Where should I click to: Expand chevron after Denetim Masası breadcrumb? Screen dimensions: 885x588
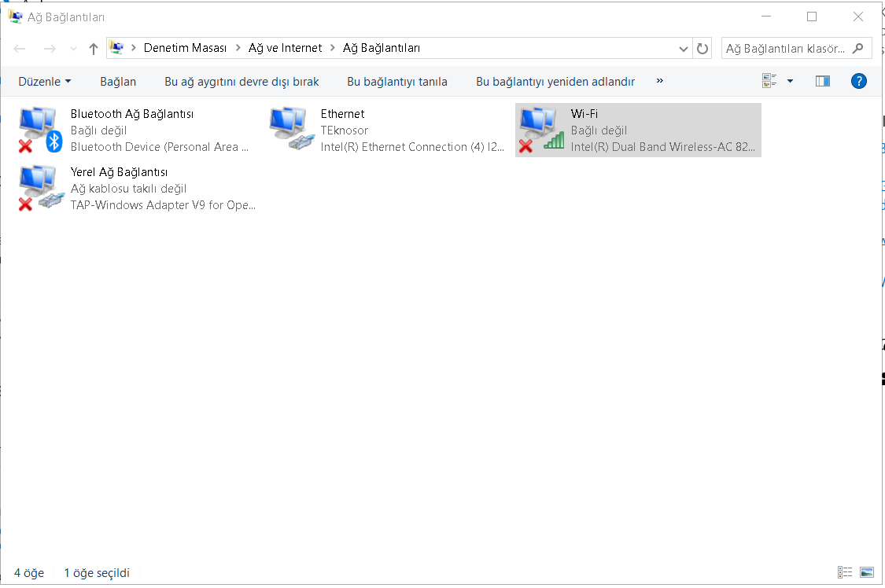tap(238, 48)
